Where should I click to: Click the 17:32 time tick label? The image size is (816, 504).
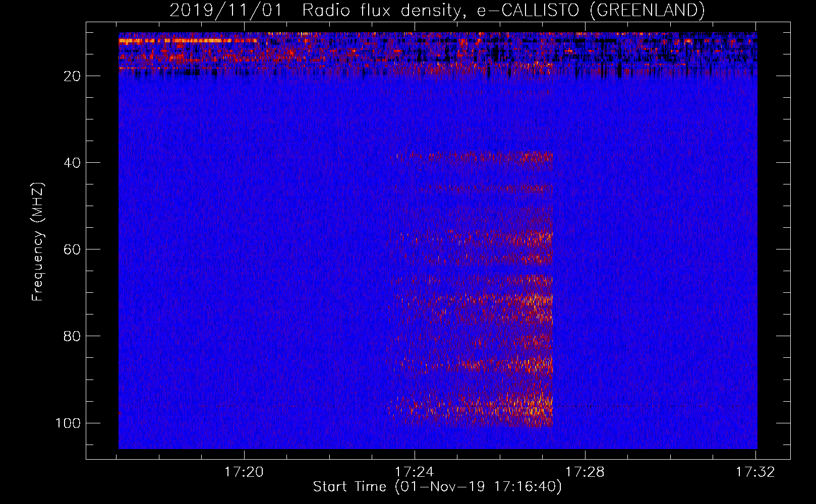point(755,472)
